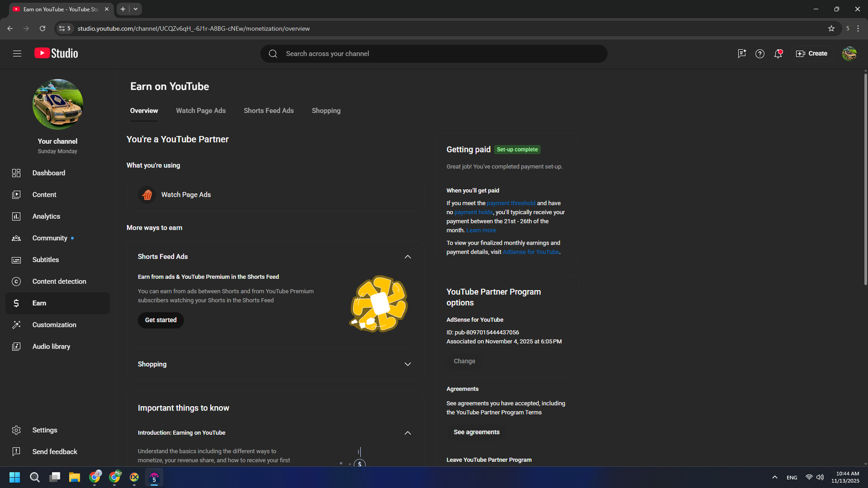
Task: Open Send feedback in the sidebar
Action: point(58,452)
